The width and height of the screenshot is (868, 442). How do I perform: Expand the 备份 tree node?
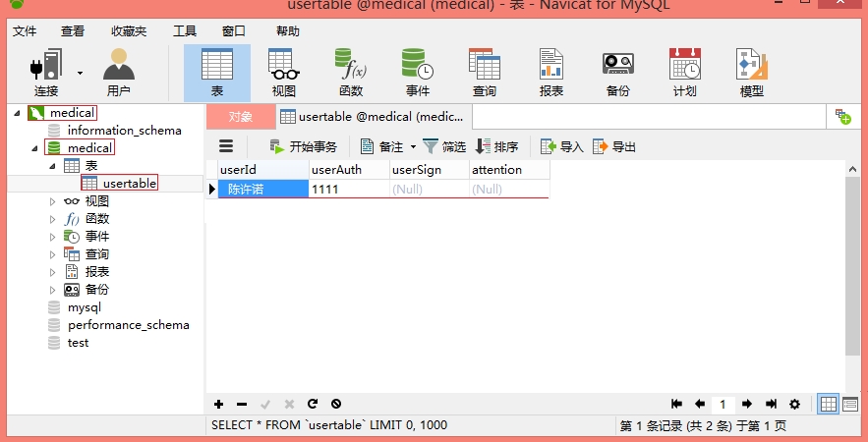point(52,290)
